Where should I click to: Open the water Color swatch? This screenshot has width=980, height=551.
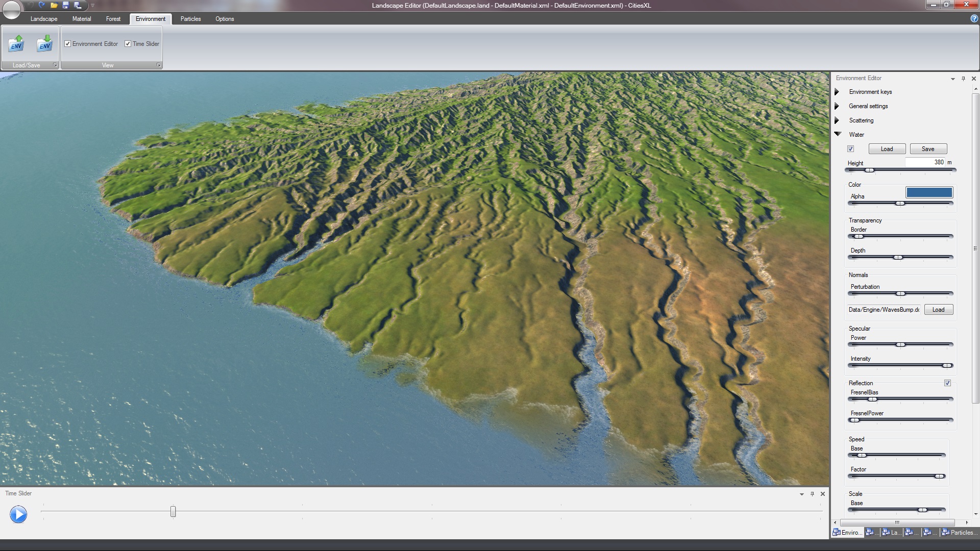929,192
